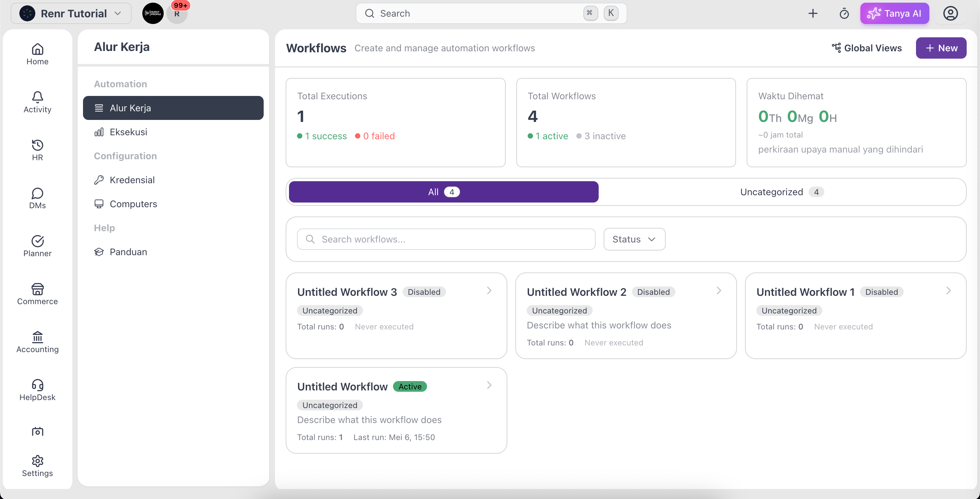This screenshot has height=499, width=980.
Task: Click the Active status badge
Action: click(410, 386)
